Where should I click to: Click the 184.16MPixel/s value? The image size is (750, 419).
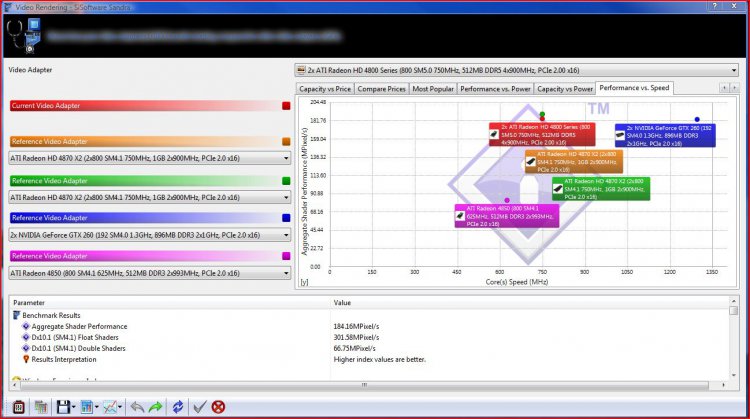[356, 326]
